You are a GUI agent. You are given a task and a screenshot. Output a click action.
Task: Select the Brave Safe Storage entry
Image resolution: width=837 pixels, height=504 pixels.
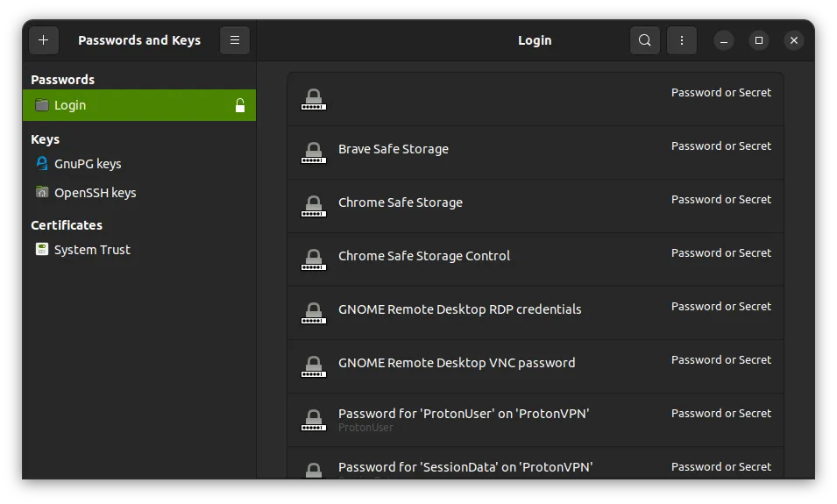[394, 149]
